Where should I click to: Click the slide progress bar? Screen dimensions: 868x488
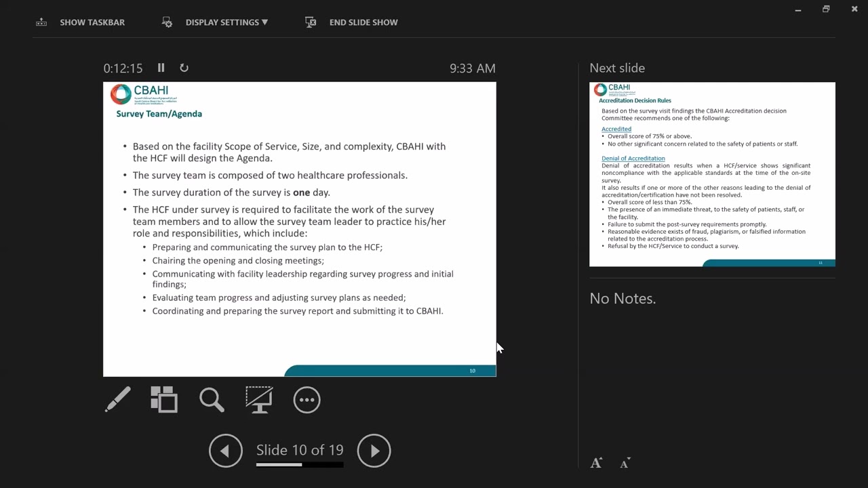pyautogui.click(x=300, y=465)
